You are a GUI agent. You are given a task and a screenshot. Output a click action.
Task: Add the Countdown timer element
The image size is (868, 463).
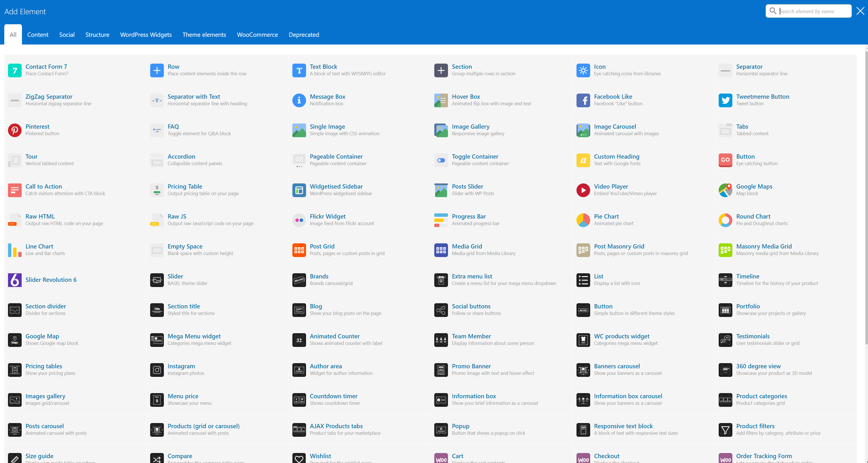click(333, 396)
